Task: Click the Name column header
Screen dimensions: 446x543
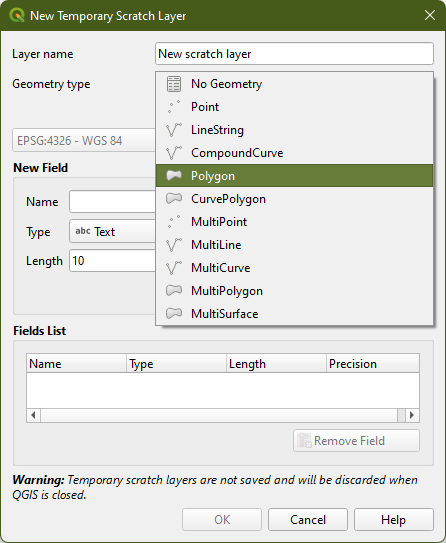Action: [x=77, y=364]
